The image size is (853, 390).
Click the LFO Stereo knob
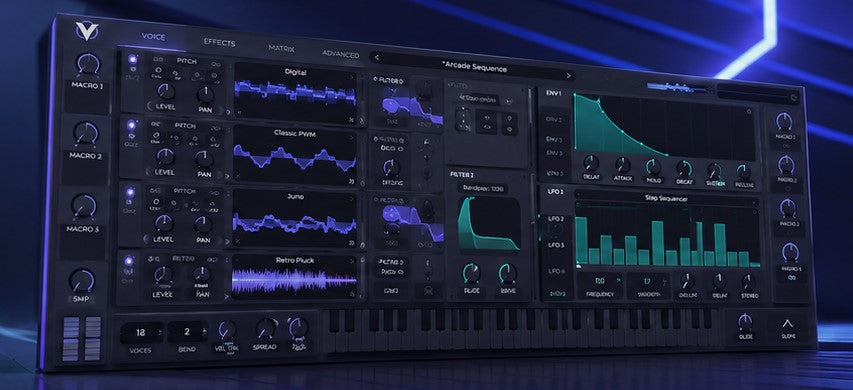click(x=749, y=282)
